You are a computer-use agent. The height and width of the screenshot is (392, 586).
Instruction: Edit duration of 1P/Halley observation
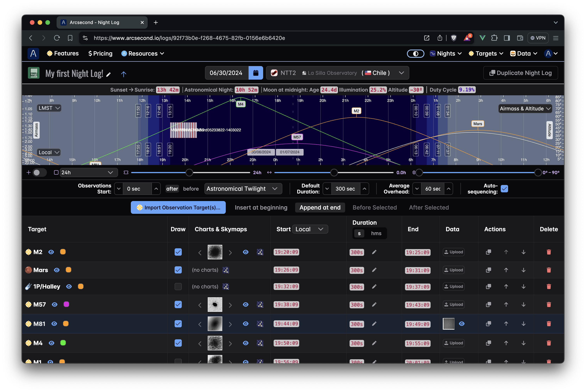[374, 286]
